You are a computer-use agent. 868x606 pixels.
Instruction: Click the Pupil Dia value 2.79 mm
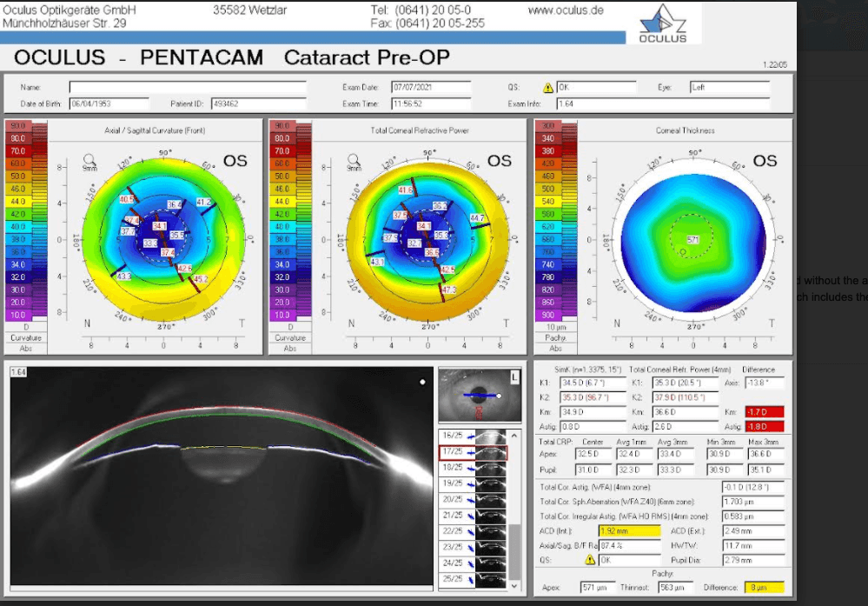tap(753, 560)
